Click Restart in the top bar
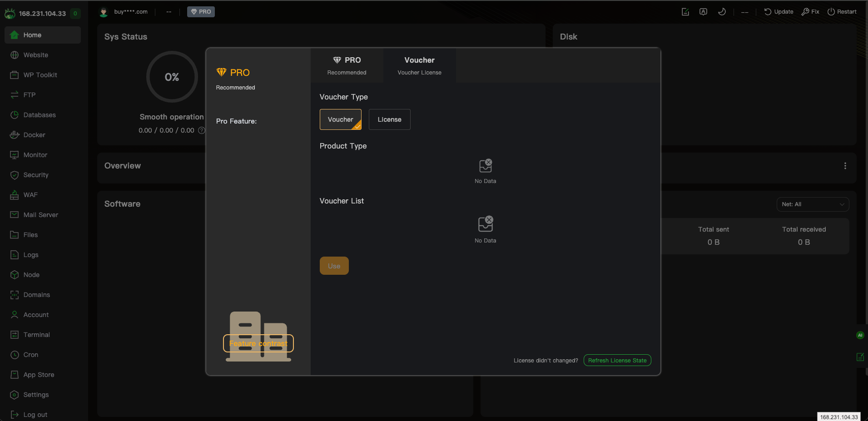This screenshot has height=421, width=868. (842, 12)
